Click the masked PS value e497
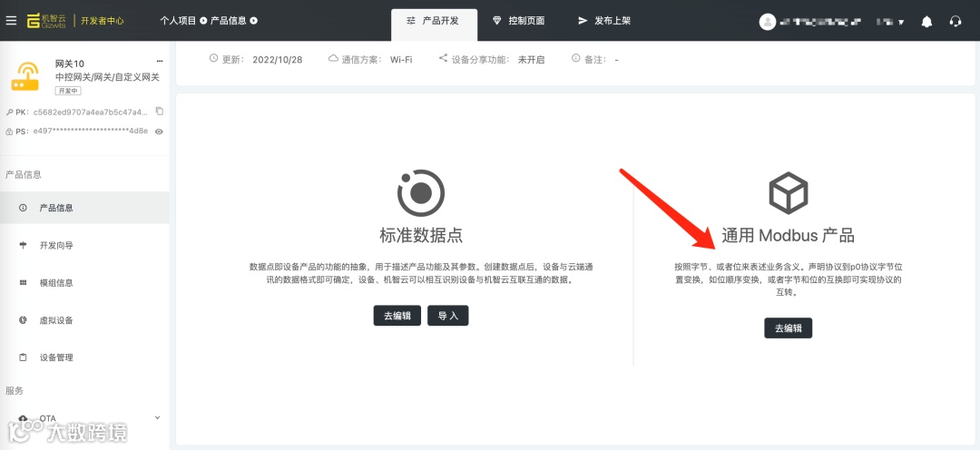 91,132
